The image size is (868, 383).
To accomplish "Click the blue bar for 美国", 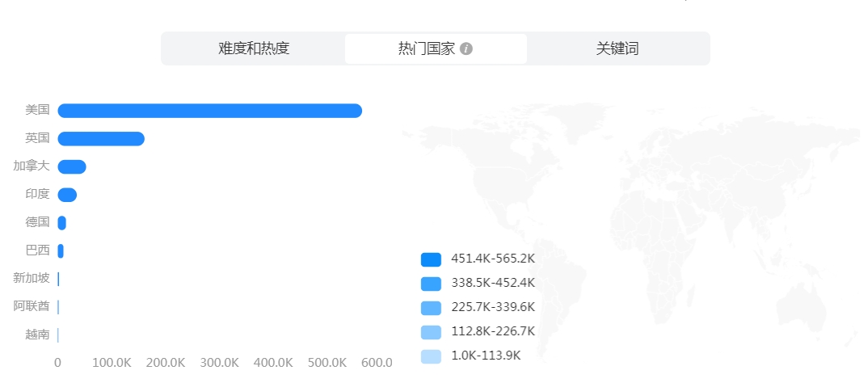I will (209, 111).
